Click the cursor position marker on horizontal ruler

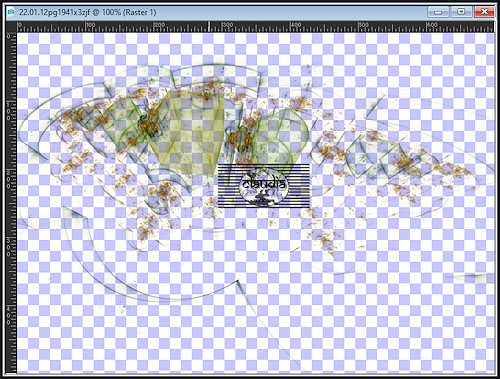pyautogui.click(x=209, y=27)
